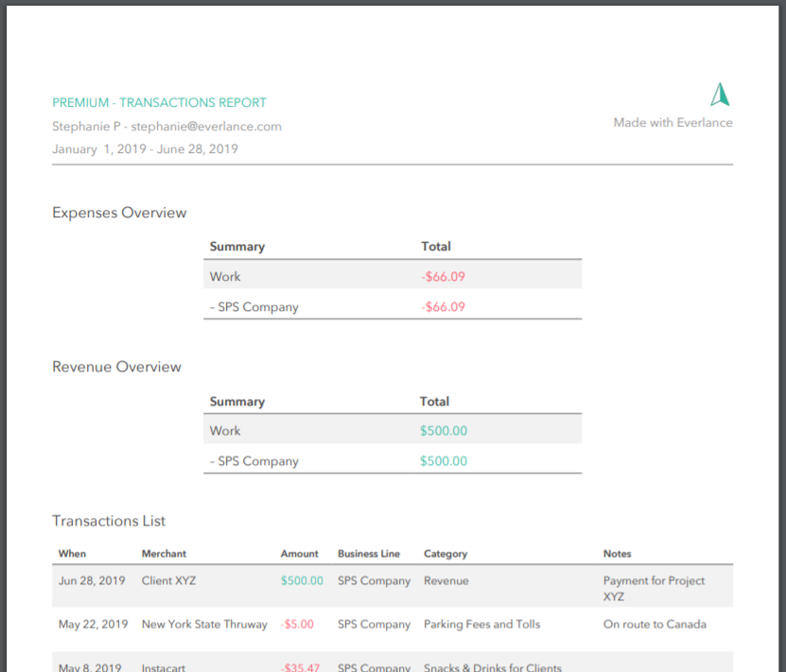Click the Everlance arrow logo icon
786x672 pixels.
[x=720, y=95]
